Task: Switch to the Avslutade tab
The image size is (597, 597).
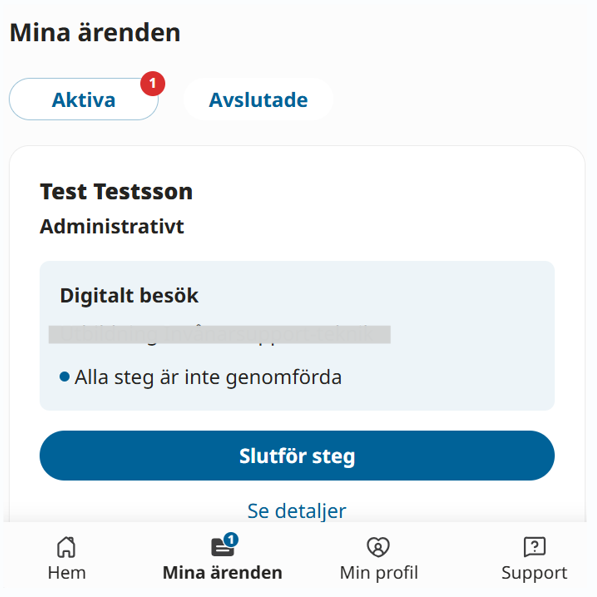Action: point(258,100)
